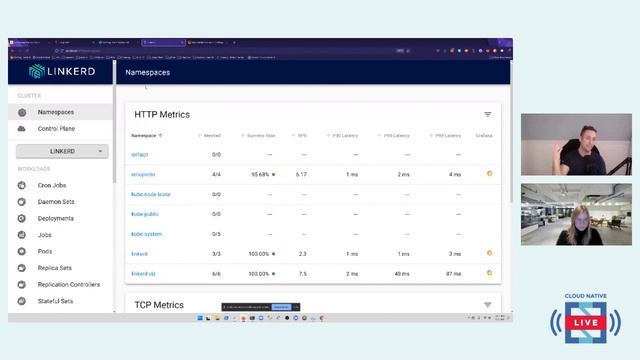The width and height of the screenshot is (640, 360).
Task: Open Grafana for linkerd row
Action: click(489, 253)
